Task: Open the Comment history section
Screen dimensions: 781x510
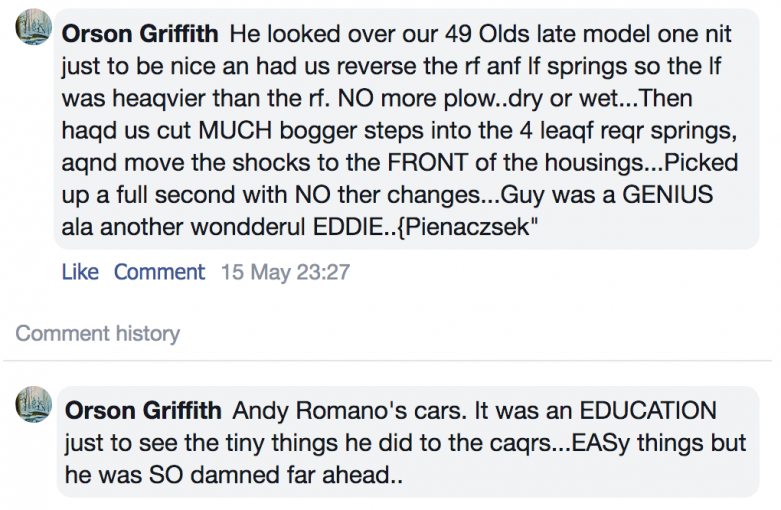Action: (x=98, y=333)
